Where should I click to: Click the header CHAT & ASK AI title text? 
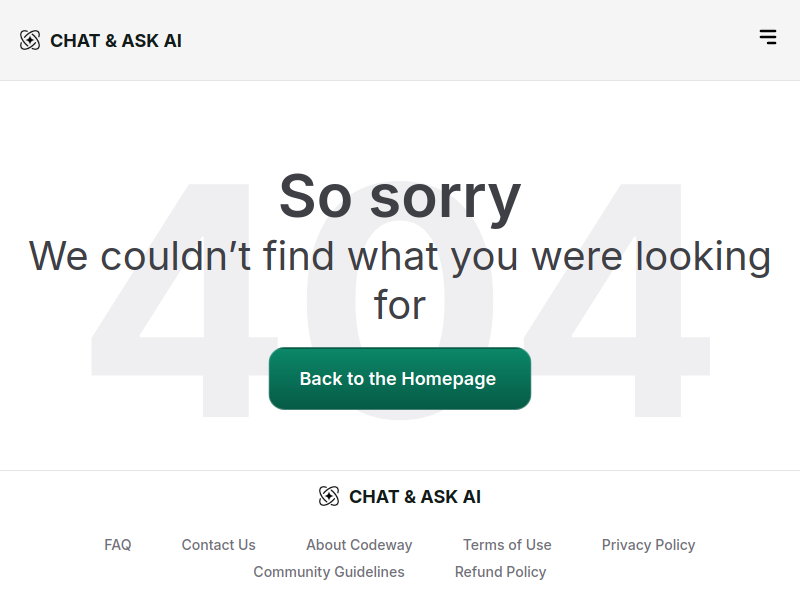pyautogui.click(x=116, y=41)
